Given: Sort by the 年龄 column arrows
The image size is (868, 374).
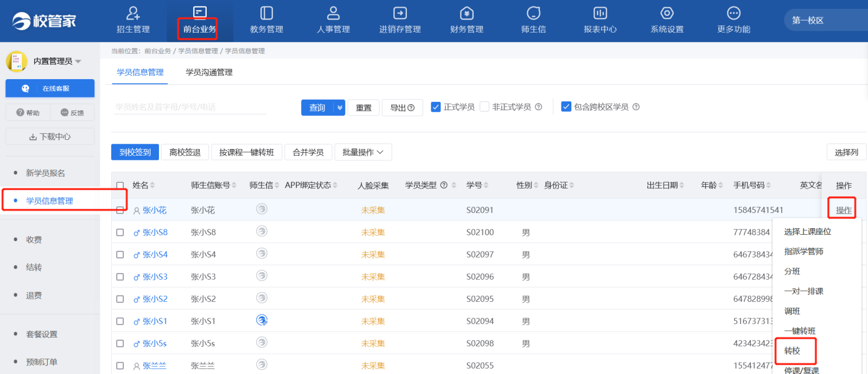Looking at the screenshot, I should pos(721,185).
